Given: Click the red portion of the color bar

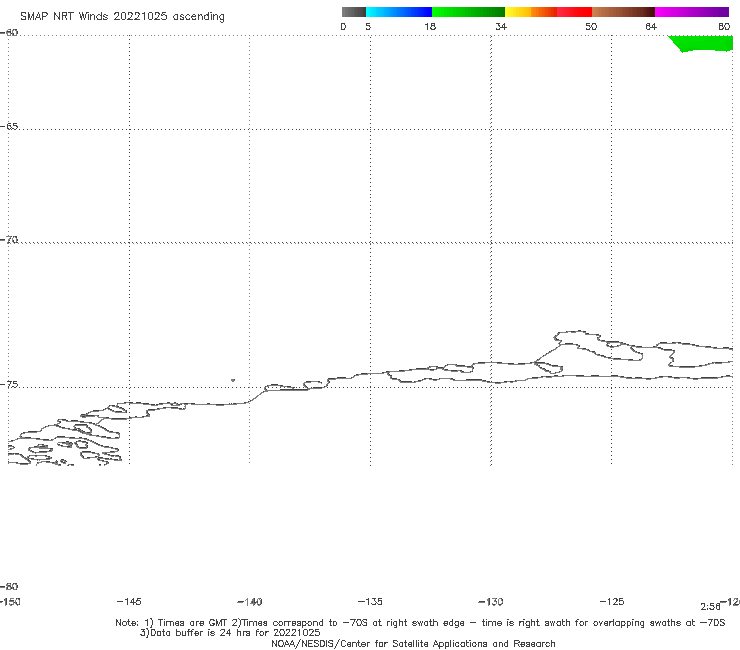Looking at the screenshot, I should pos(574,12).
